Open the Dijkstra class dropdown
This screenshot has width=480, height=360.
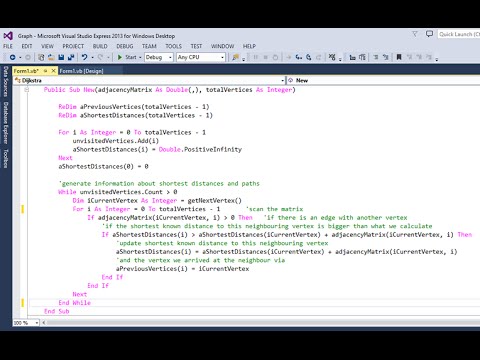point(149,80)
